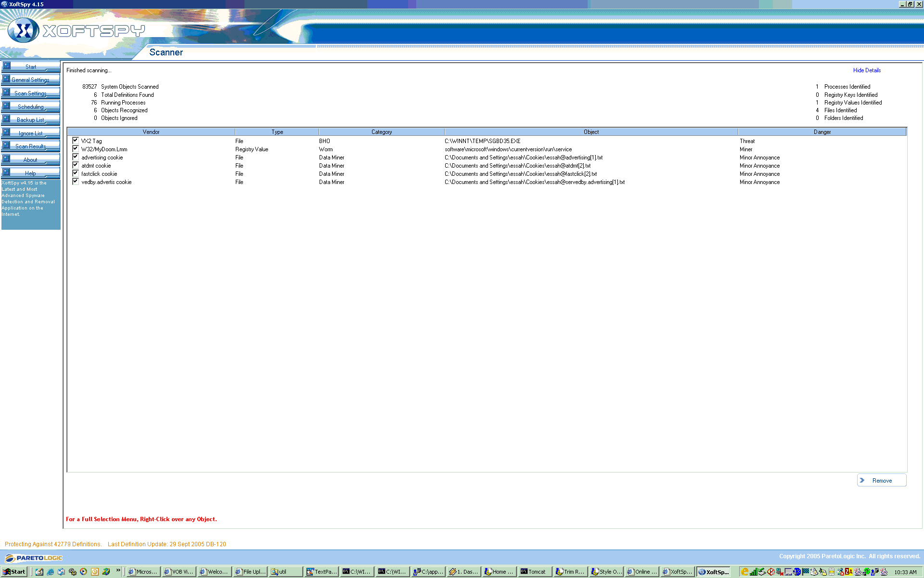The image size is (924, 578).
Task: Click the Remove button
Action: [882, 480]
